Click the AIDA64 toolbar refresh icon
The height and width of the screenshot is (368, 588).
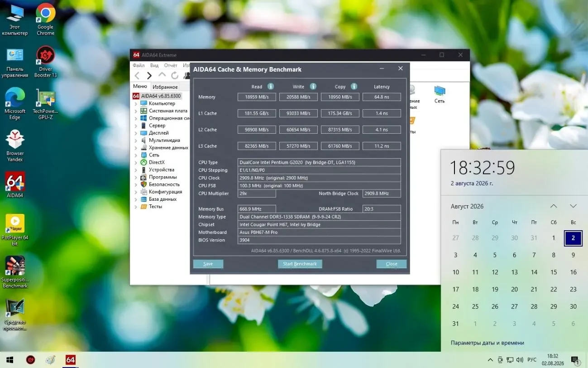[x=175, y=76]
